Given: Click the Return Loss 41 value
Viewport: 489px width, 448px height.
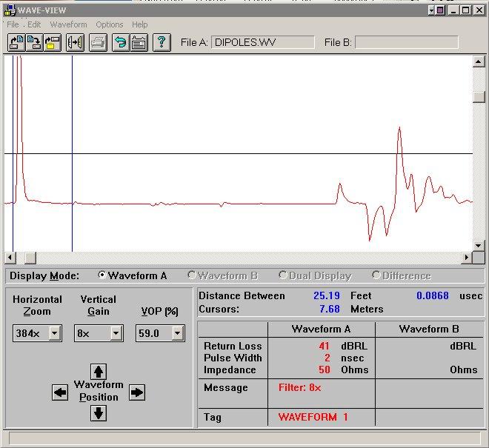Looking at the screenshot, I should (324, 346).
